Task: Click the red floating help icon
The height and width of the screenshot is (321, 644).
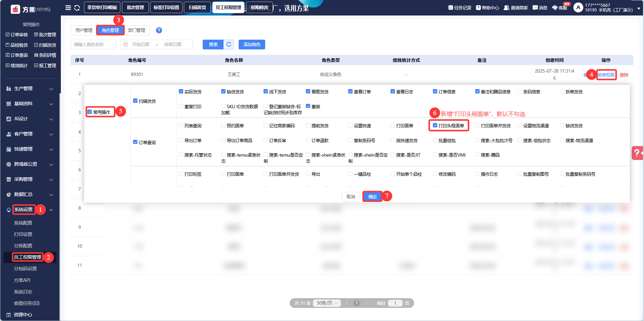Action: pyautogui.click(x=637, y=153)
